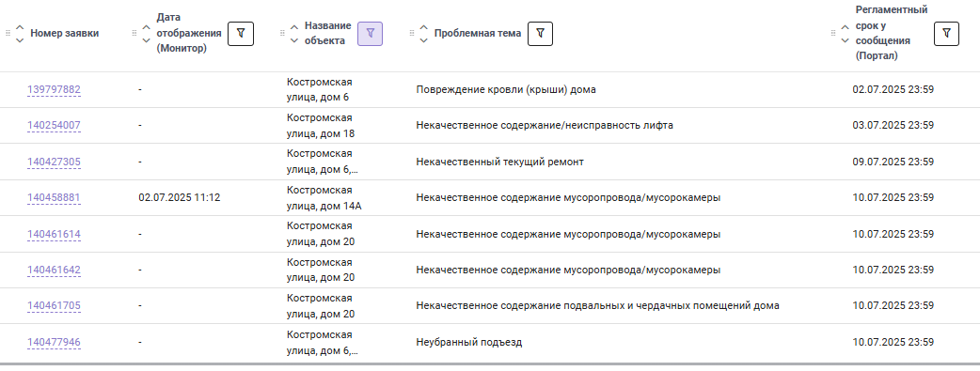
Task: Sort Название объекта descending with down chevron
Action: [x=294, y=40]
